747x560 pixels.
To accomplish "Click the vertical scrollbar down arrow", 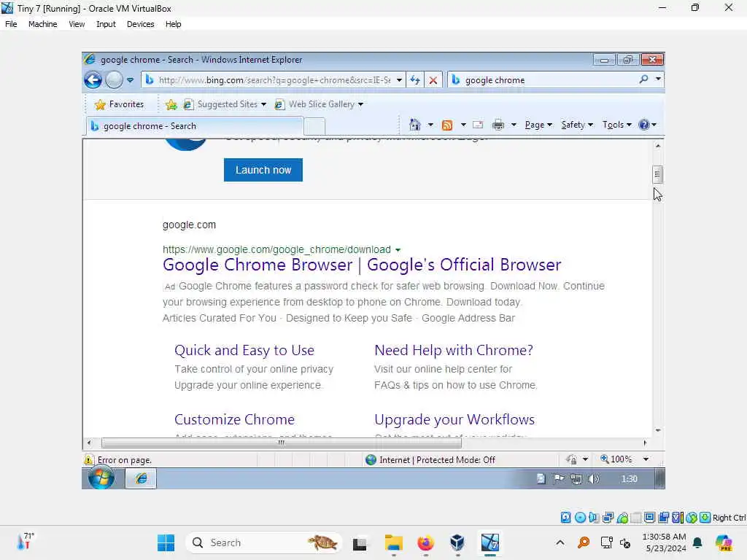I will pyautogui.click(x=658, y=430).
